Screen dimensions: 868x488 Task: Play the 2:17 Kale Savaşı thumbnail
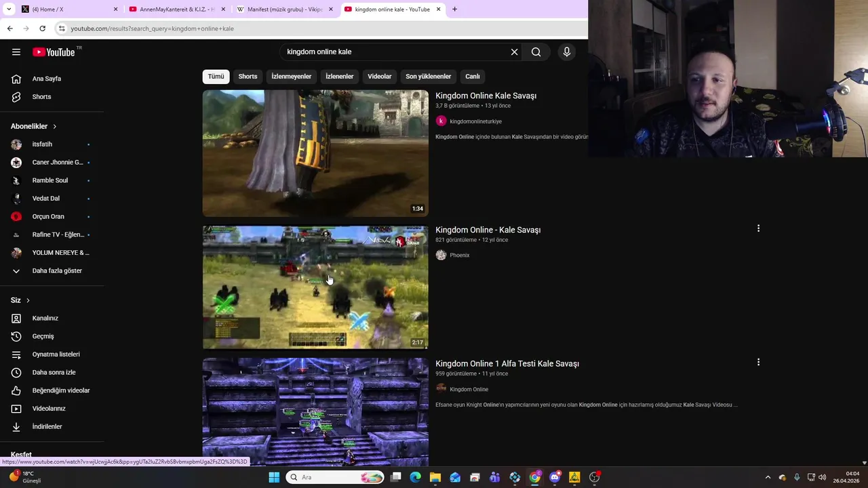[x=315, y=287]
